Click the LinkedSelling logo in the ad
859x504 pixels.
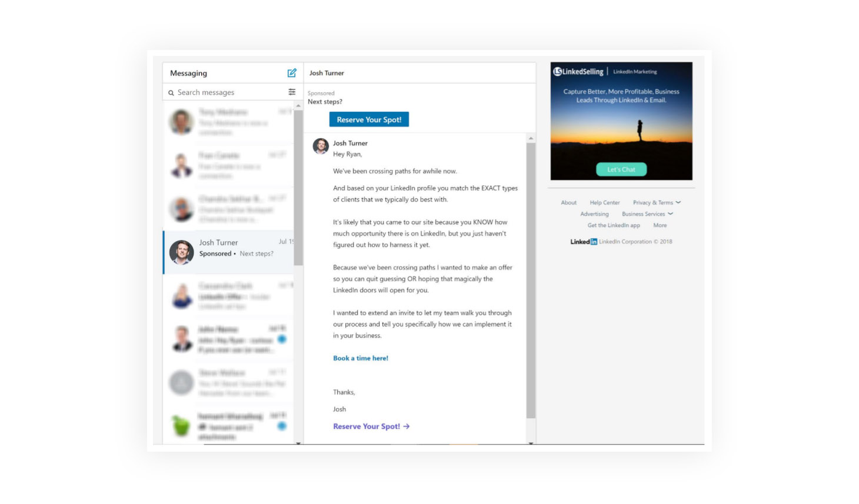(x=578, y=72)
